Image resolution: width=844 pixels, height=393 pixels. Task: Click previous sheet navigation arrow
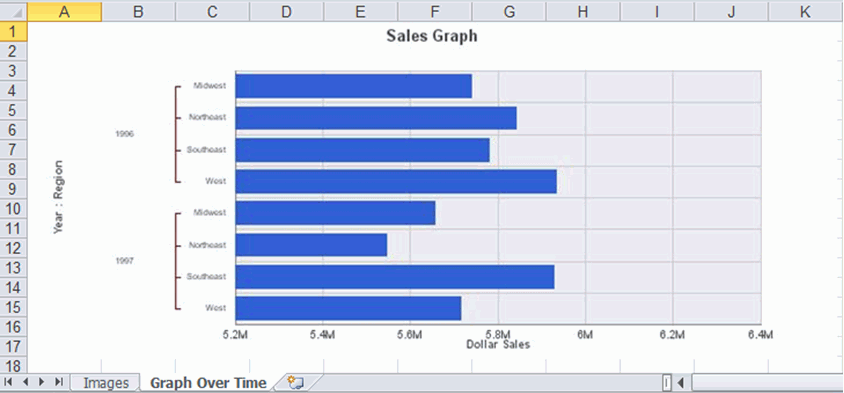[25, 382]
